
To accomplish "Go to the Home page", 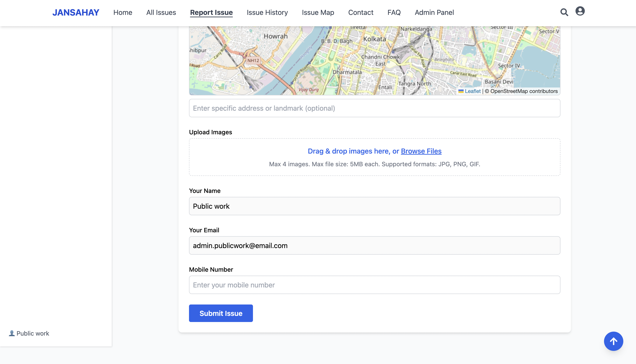I will tap(123, 12).
